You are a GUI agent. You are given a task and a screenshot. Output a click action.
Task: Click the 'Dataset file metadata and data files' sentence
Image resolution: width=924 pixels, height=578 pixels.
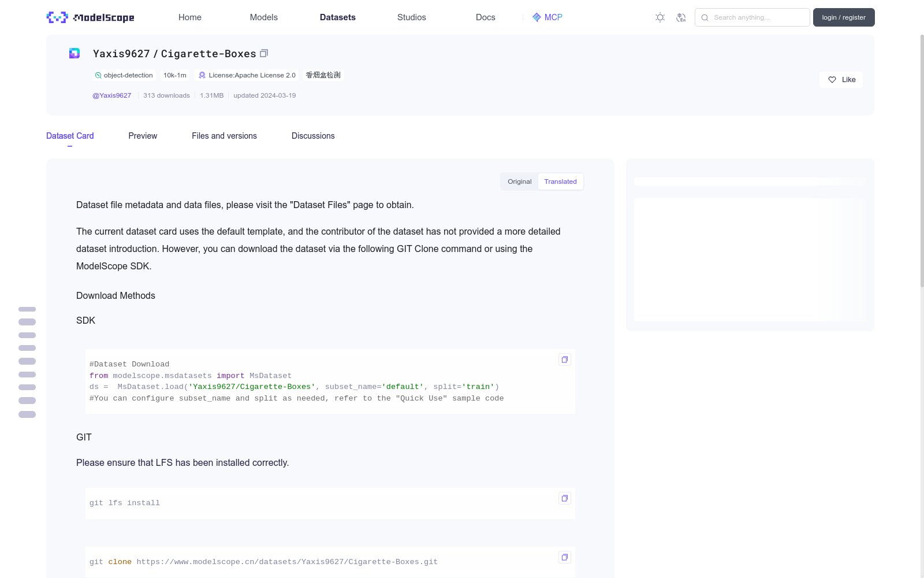tap(245, 205)
